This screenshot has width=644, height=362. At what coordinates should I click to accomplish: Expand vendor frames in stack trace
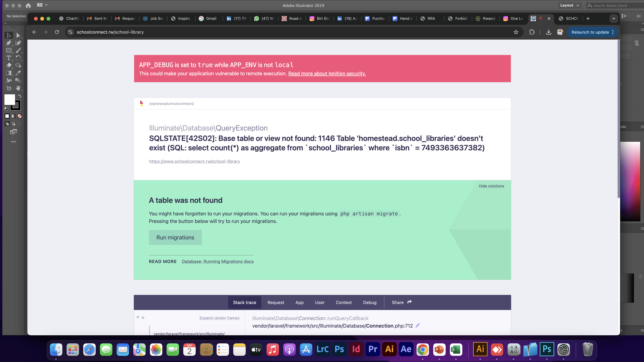coord(219,318)
